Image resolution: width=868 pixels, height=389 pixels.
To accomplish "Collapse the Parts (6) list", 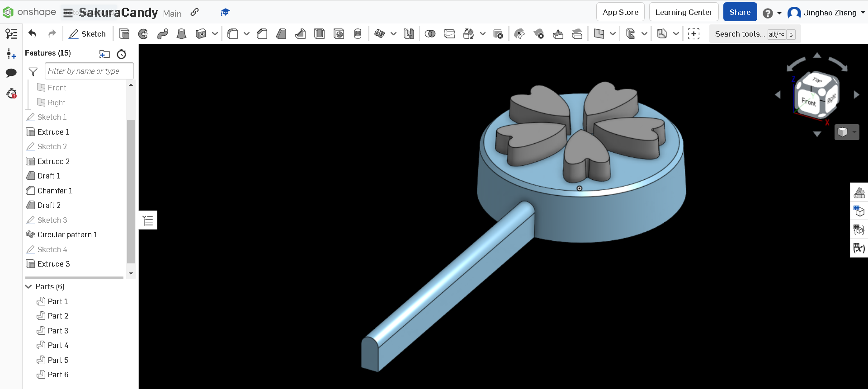I will pos(28,286).
